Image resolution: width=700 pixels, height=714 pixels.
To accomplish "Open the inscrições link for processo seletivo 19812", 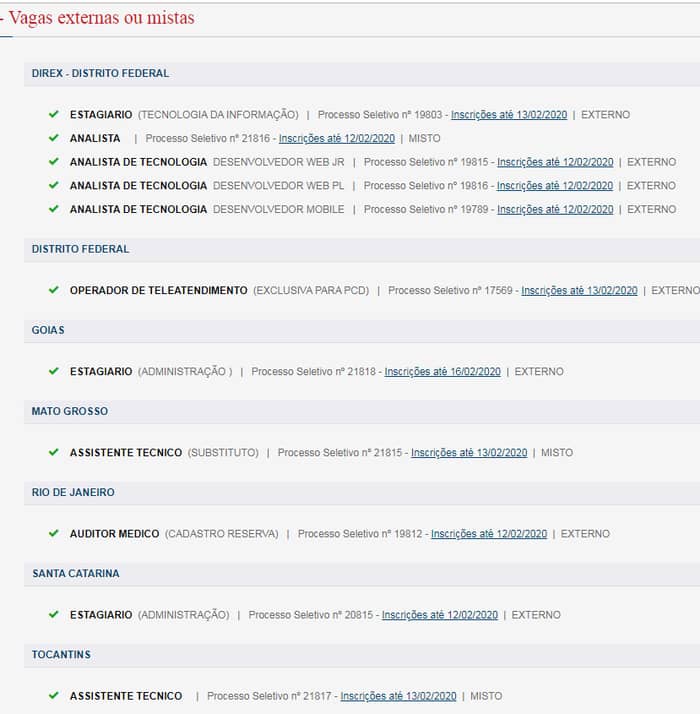I will click(x=489, y=534).
